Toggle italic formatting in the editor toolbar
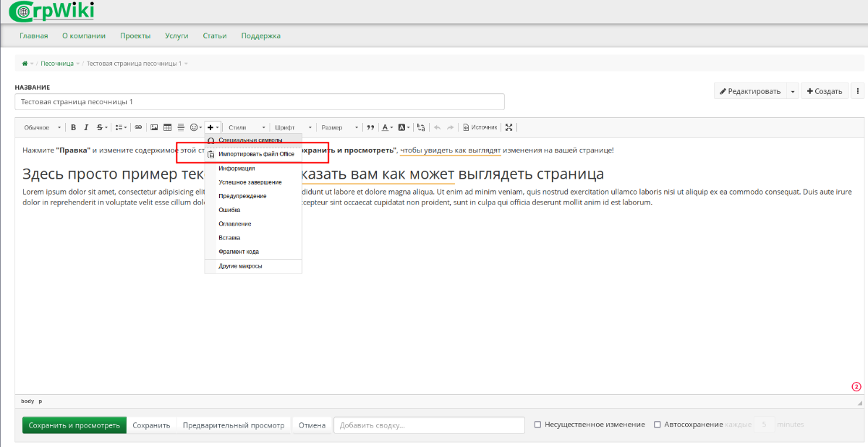This screenshot has height=447, width=868. 86,127
